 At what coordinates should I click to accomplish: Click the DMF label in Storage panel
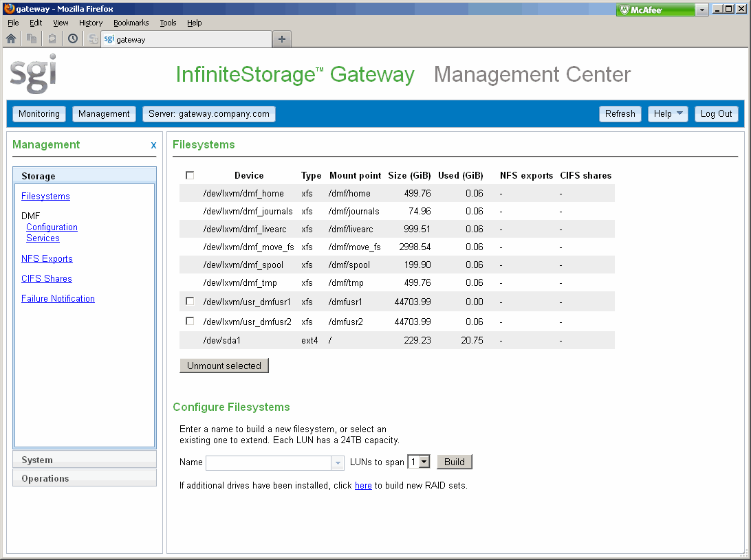(x=31, y=216)
